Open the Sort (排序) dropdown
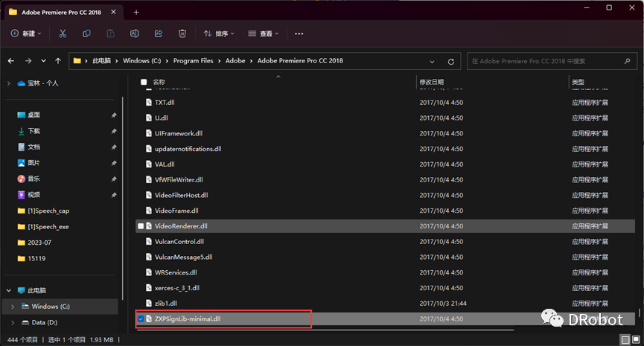The width and height of the screenshot is (644, 346). 220,33
